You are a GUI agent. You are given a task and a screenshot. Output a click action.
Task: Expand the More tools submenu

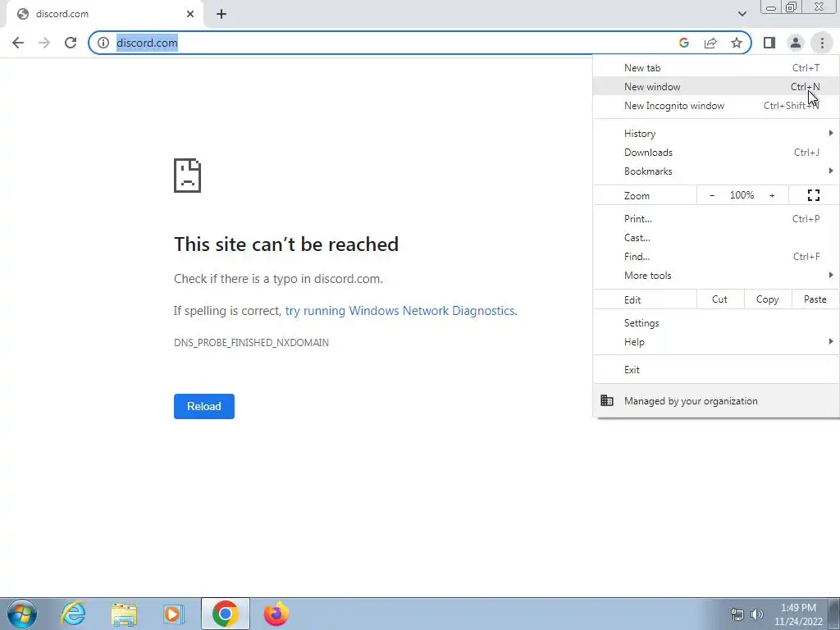click(716, 276)
